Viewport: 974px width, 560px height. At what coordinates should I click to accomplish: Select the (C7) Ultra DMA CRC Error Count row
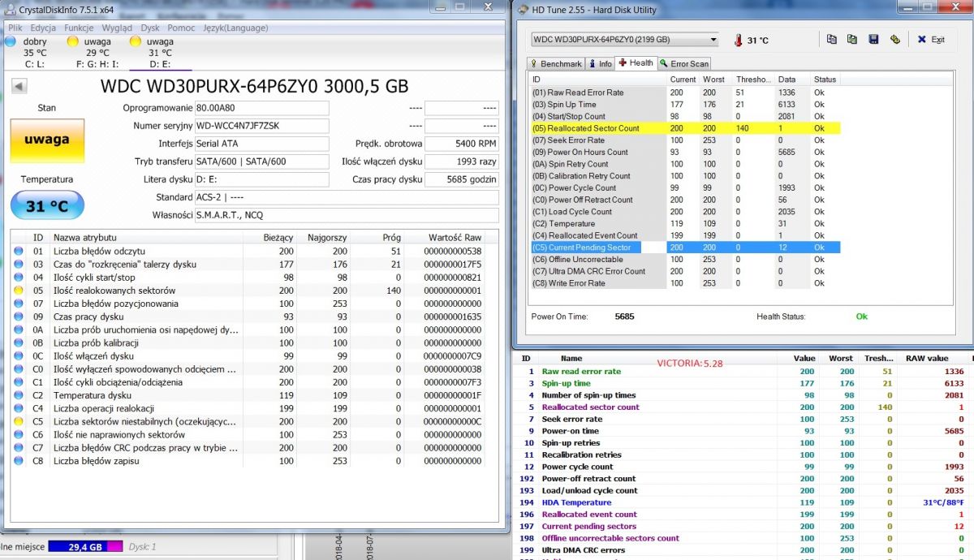pos(685,271)
